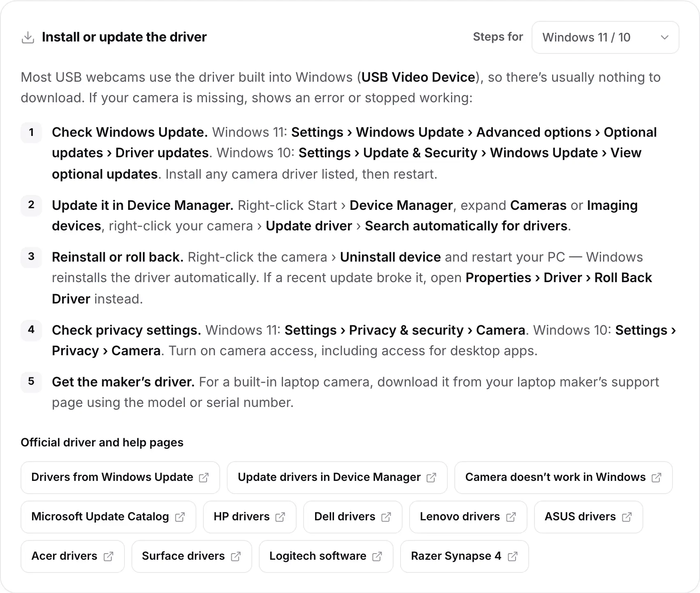Screen dimensions: 700x593
Task: Click the "Check privacy settings." step title
Action: (x=127, y=330)
